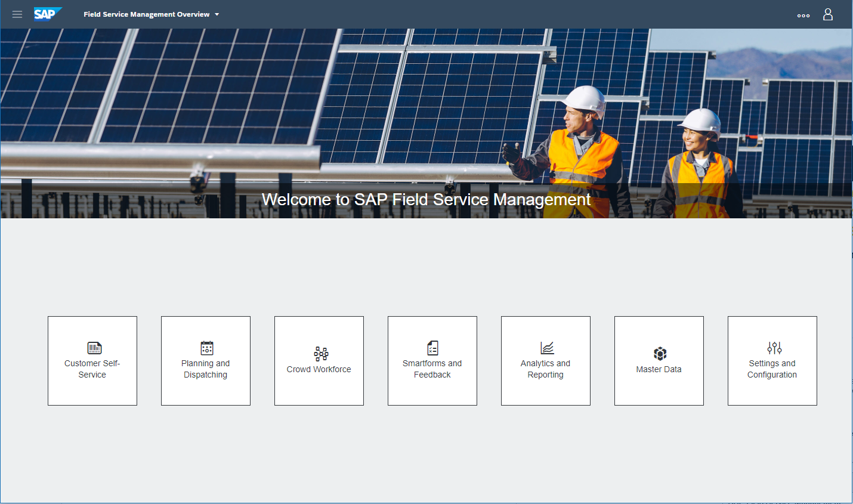Open the three-dot overflow menu

pos(803,16)
